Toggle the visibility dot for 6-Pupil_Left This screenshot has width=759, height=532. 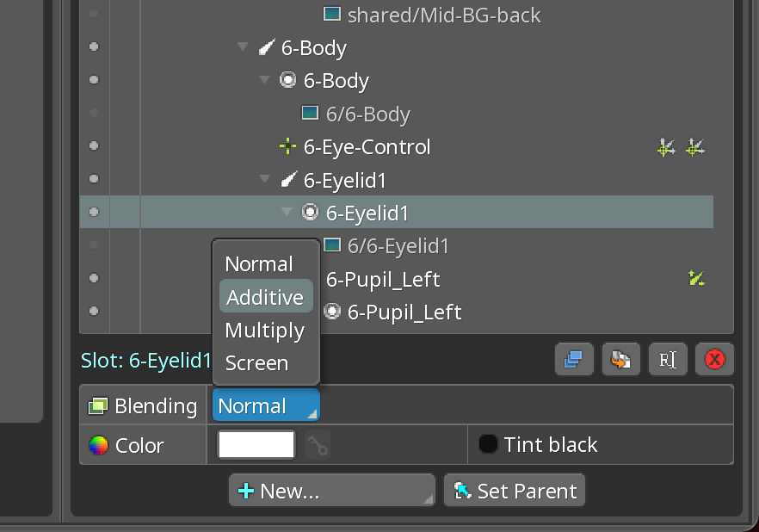pos(93,278)
